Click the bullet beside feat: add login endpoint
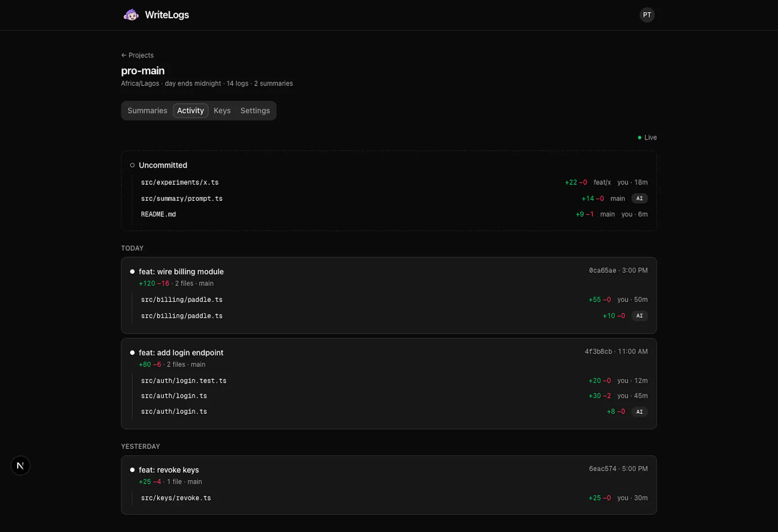Viewport: 778px width, 532px height. [x=132, y=353]
